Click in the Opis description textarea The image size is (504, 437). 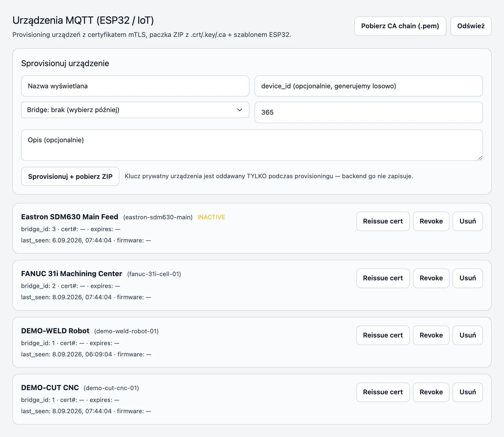pyautogui.click(x=252, y=145)
